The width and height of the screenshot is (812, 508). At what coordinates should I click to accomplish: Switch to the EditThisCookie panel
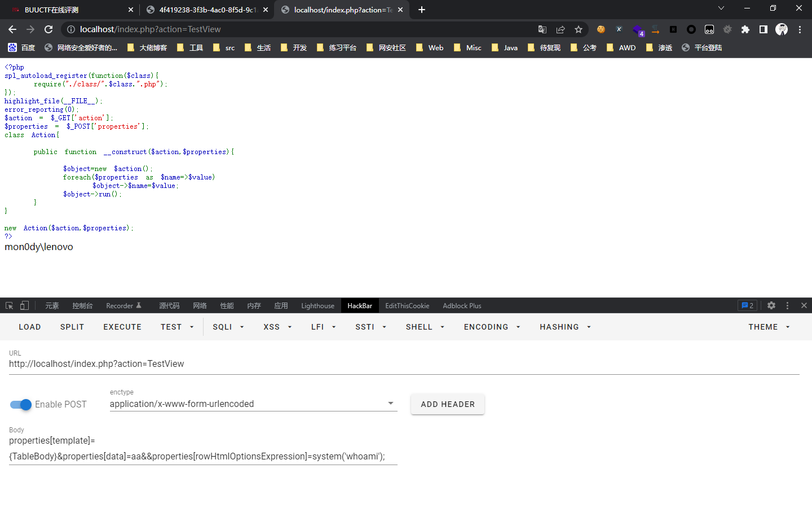click(407, 305)
